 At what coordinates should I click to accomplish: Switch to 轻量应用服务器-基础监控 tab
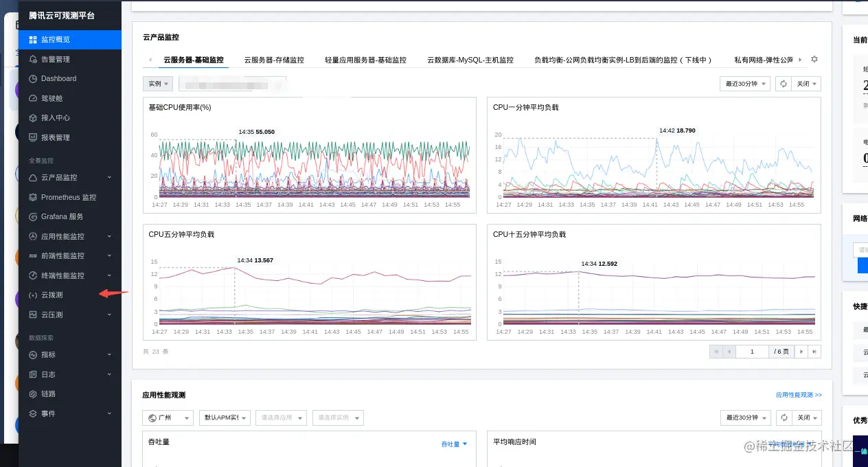(366, 60)
